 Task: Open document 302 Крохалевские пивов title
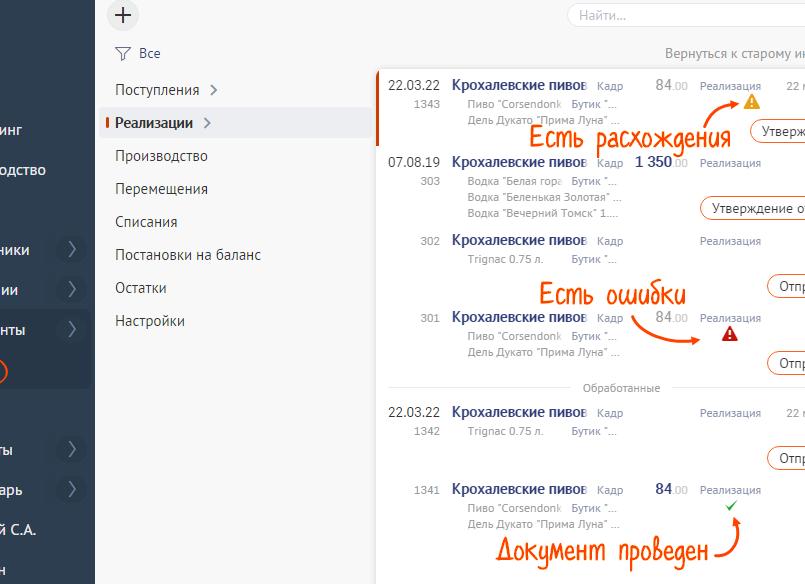pos(519,240)
